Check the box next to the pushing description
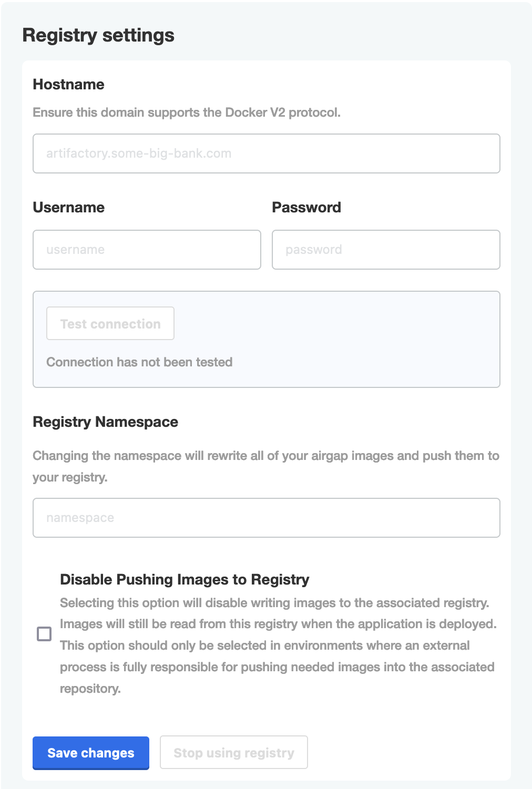This screenshot has height=789, width=532. click(44, 634)
